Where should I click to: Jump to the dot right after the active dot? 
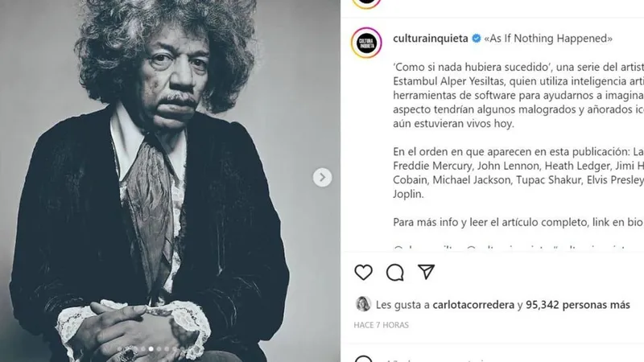click(159, 349)
